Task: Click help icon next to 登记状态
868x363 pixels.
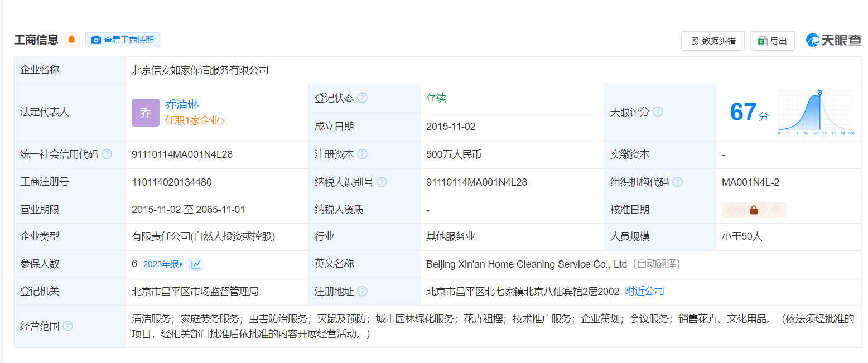Action: point(363,98)
